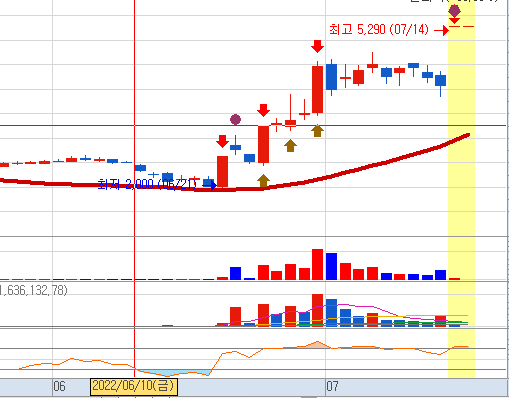Click the orange shaded peak in oscillator panel
The width and height of the screenshot is (509, 398).
coord(317,345)
